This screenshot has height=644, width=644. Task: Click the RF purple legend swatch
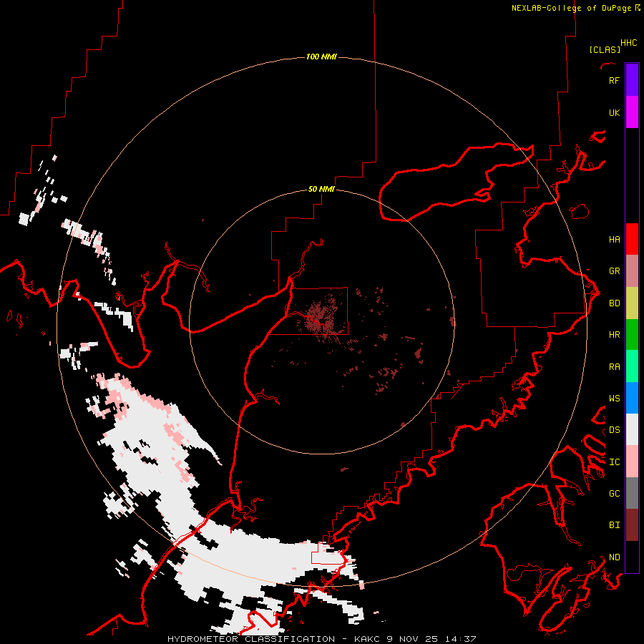tap(632, 80)
